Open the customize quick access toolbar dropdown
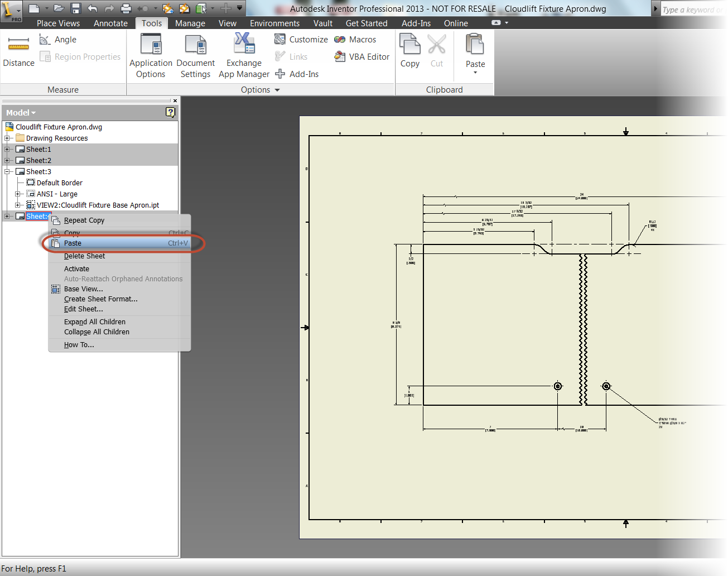 pyautogui.click(x=240, y=8)
